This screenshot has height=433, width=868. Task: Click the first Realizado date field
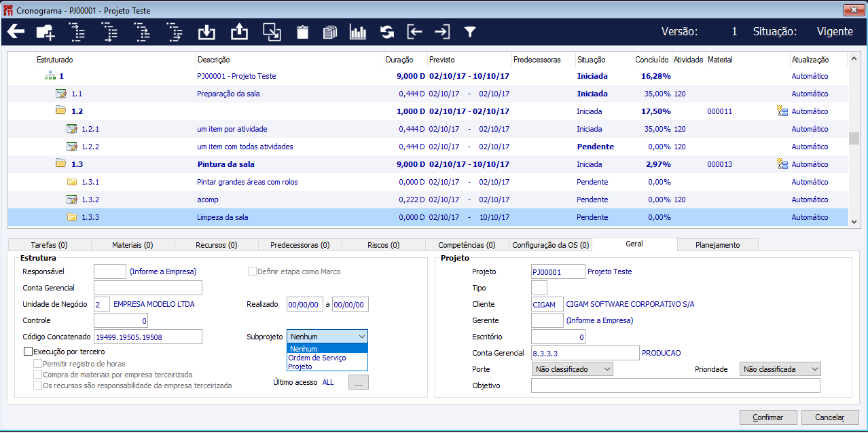click(x=305, y=305)
